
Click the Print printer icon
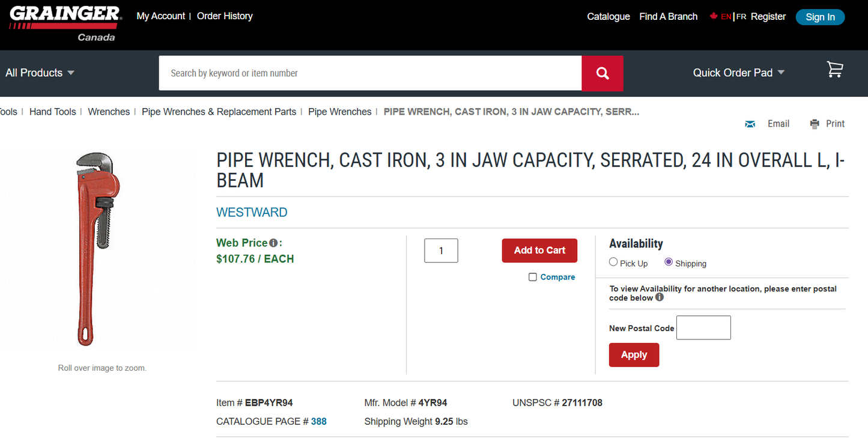pos(815,124)
